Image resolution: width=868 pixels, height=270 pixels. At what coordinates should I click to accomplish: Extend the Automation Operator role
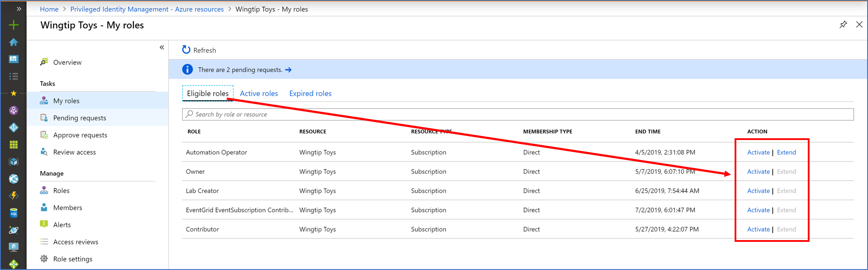coord(786,153)
